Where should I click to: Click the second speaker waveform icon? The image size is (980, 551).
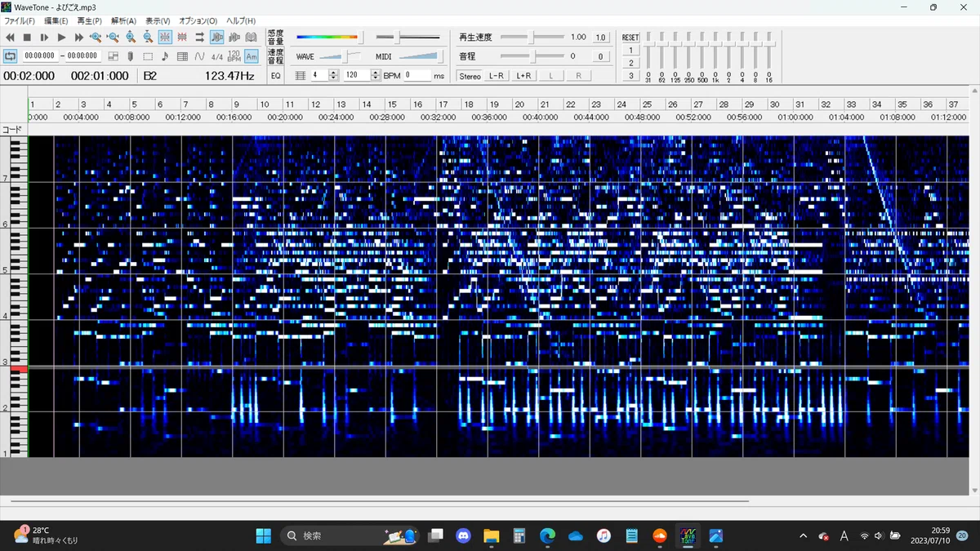point(234,38)
